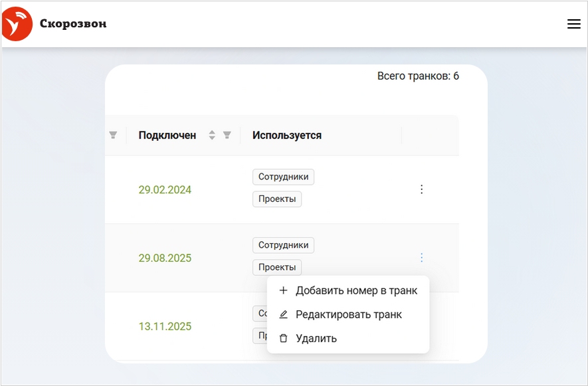
Task: Click the connection date 29.02.2024
Action: pos(165,190)
